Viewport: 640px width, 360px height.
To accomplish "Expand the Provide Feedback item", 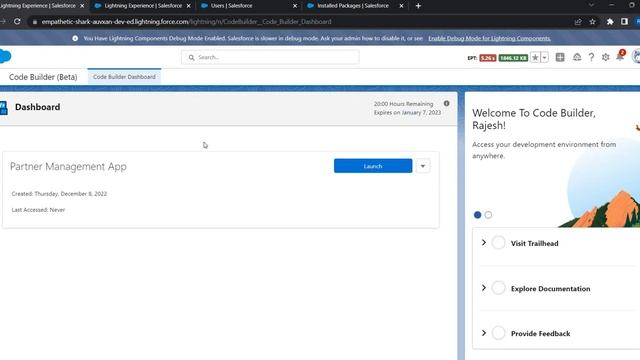I will [x=484, y=333].
